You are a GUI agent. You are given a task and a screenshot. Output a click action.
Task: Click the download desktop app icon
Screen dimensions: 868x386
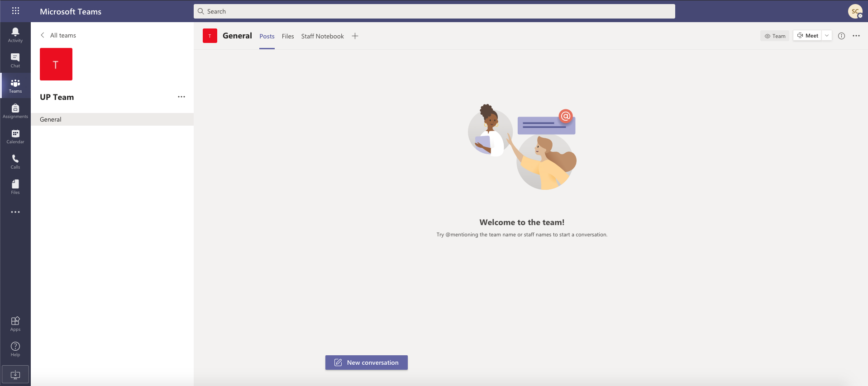pos(15,374)
